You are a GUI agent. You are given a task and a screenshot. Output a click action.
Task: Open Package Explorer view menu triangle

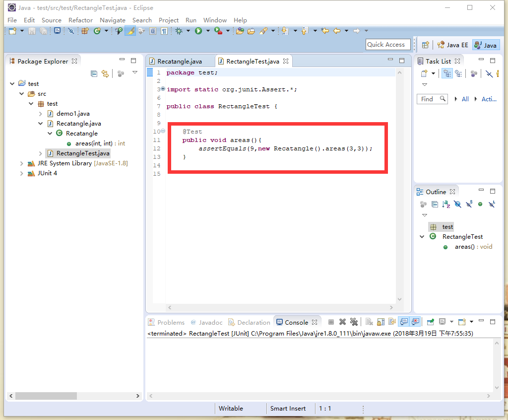tap(135, 72)
